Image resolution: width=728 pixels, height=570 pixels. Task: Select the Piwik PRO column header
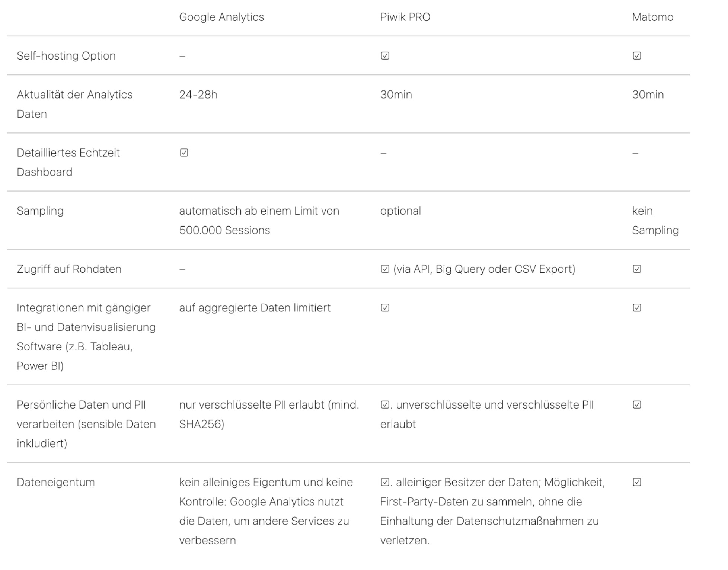click(405, 17)
